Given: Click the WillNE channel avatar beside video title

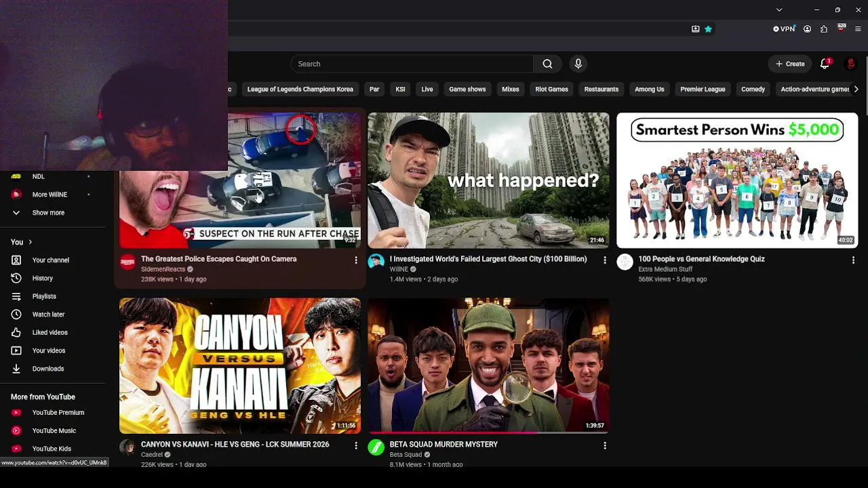Looking at the screenshot, I should 376,262.
